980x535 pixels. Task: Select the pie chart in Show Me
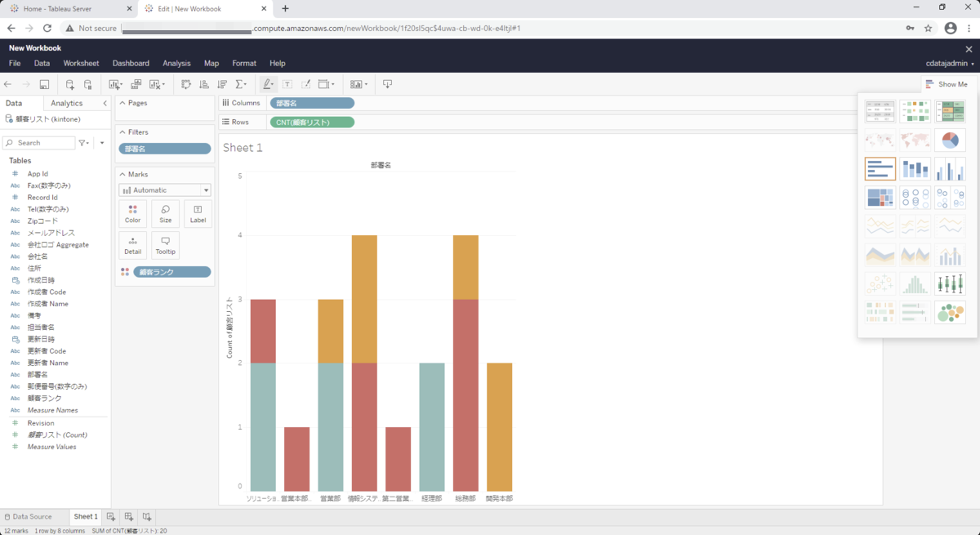tap(950, 140)
